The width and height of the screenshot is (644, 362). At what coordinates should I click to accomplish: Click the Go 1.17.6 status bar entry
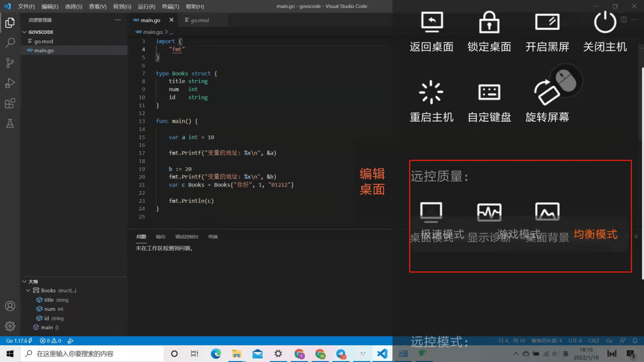(19, 341)
